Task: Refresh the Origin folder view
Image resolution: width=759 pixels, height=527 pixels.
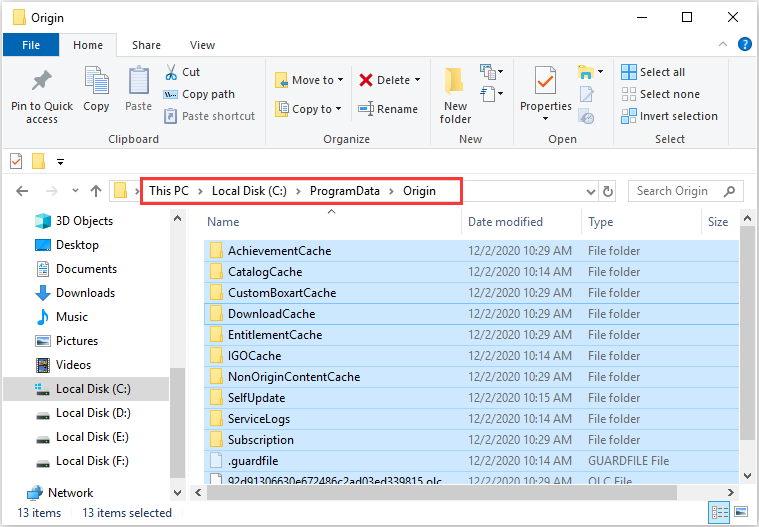Action: [608, 192]
